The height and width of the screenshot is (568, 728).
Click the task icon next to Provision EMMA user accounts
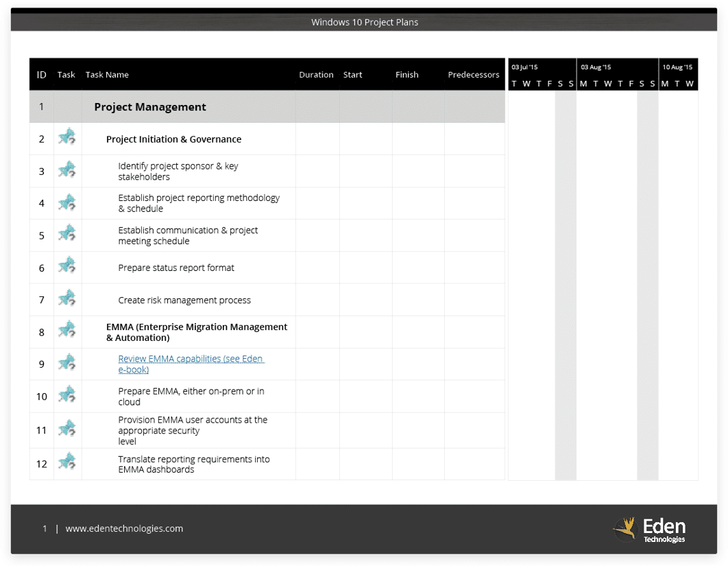coord(66,429)
